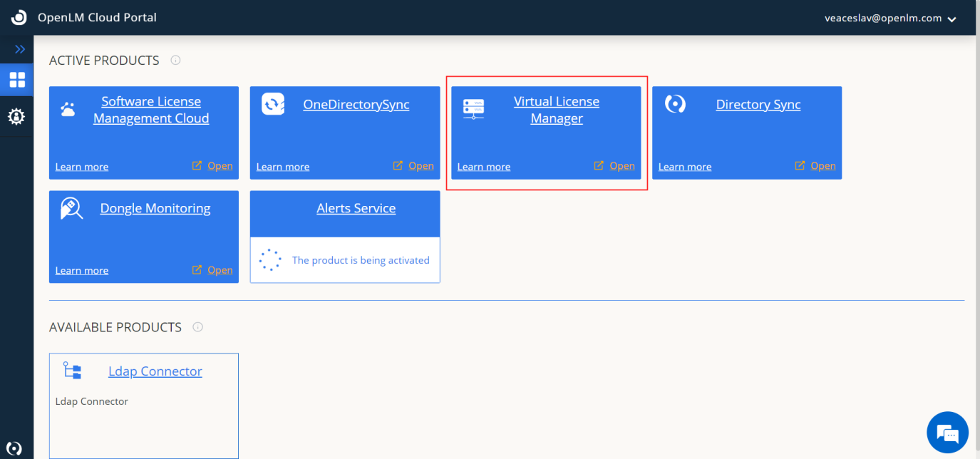Screen dimensions: 980x459
Task: Click the Dongle Monitoring magnifier icon
Action: pyautogui.click(x=71, y=208)
